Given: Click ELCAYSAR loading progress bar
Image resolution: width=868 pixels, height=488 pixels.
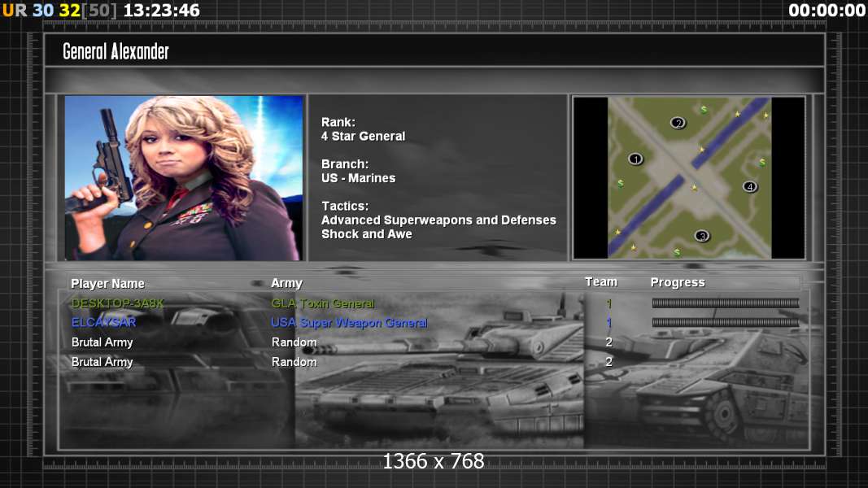Looking at the screenshot, I should click(x=725, y=322).
